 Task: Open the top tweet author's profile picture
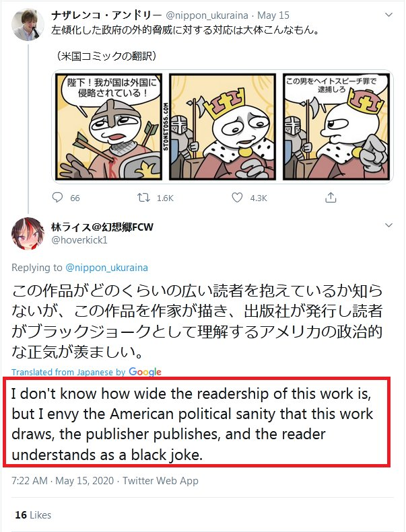pos(28,24)
